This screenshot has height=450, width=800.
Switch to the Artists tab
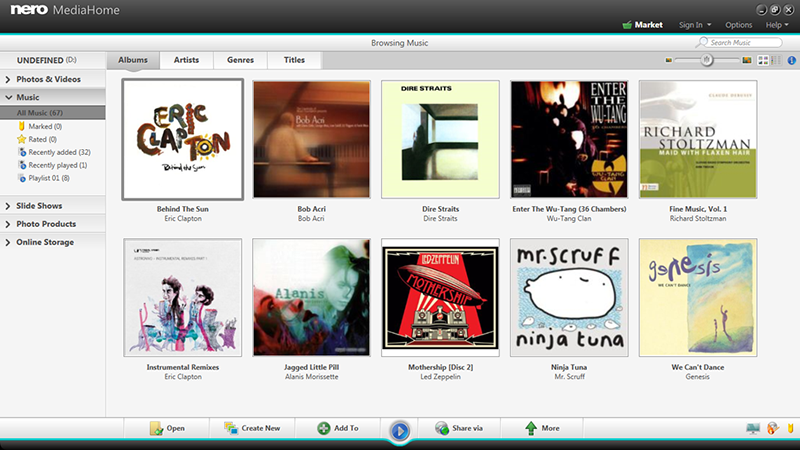[186, 60]
